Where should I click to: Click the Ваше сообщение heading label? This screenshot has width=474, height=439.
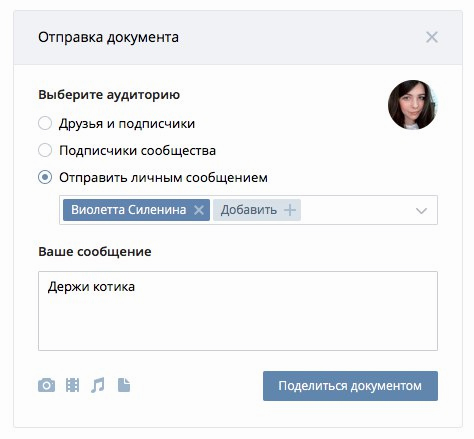[x=95, y=252]
